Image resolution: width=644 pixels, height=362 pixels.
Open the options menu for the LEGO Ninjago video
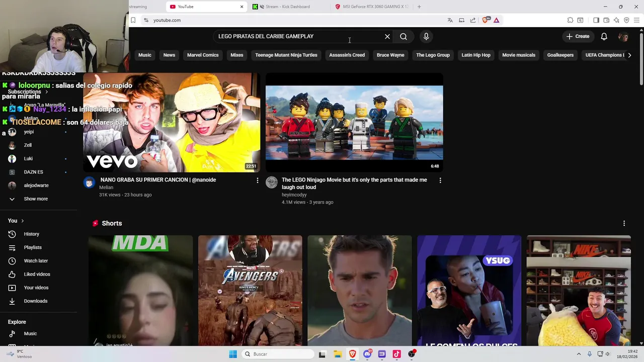tap(440, 180)
